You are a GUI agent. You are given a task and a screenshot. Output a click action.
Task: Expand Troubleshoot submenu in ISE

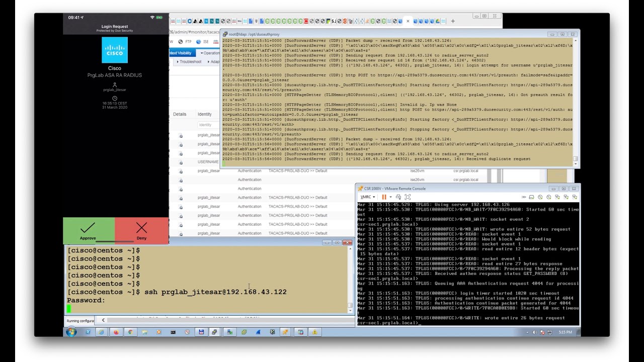(x=189, y=62)
